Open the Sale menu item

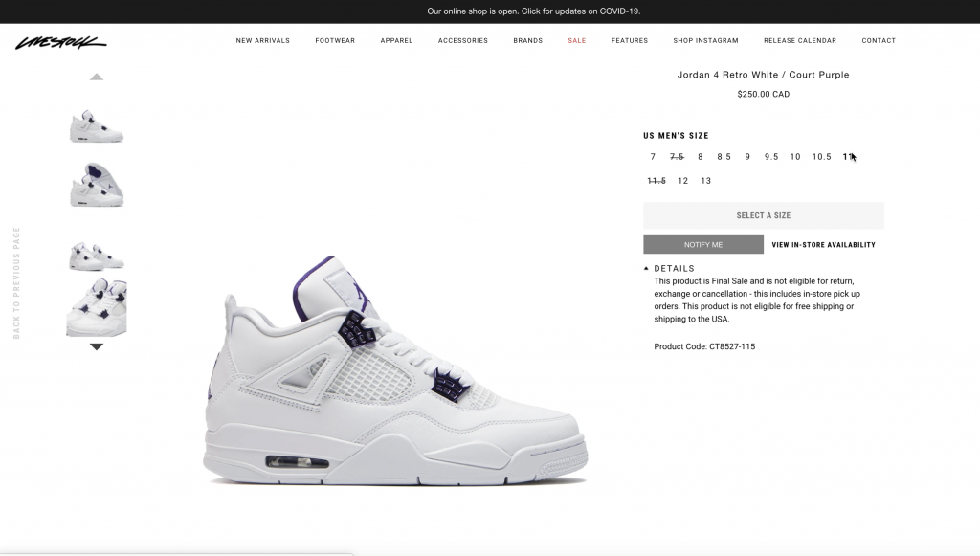click(577, 40)
